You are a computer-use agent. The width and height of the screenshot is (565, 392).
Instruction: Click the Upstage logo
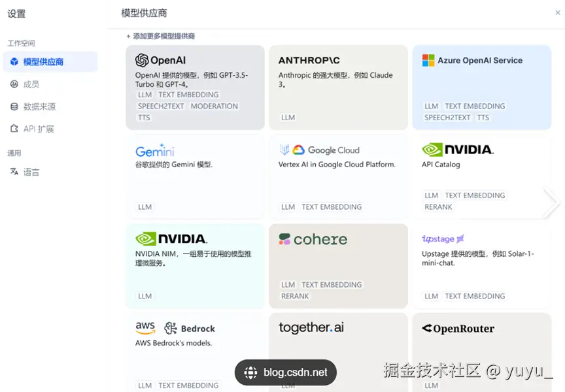(443, 239)
